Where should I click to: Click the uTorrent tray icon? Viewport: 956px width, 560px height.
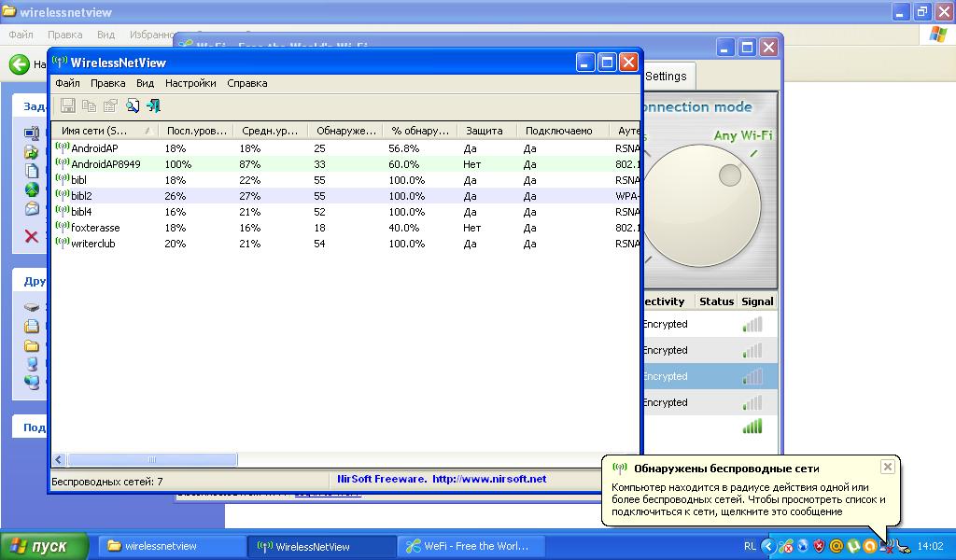pos(852,546)
